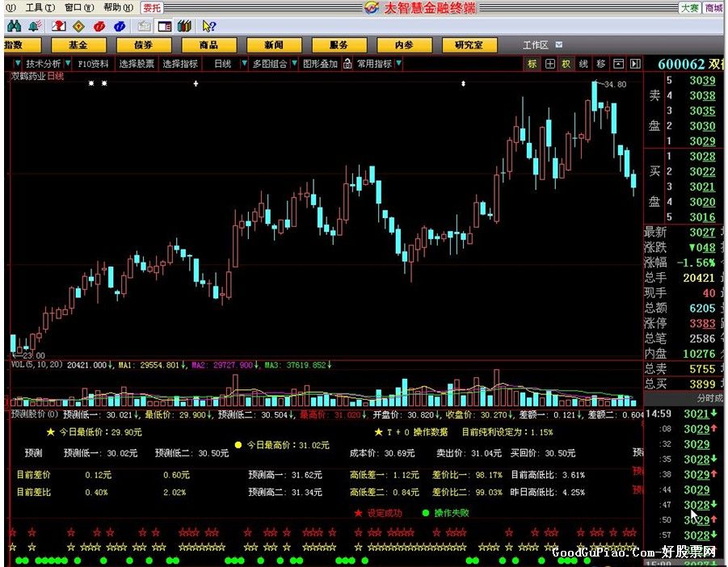Click the red info circle icon
728x567 pixels.
click(x=99, y=27)
